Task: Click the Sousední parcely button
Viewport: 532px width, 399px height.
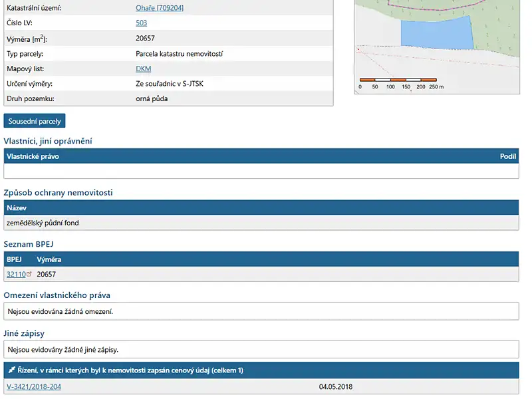Action: tap(35, 121)
